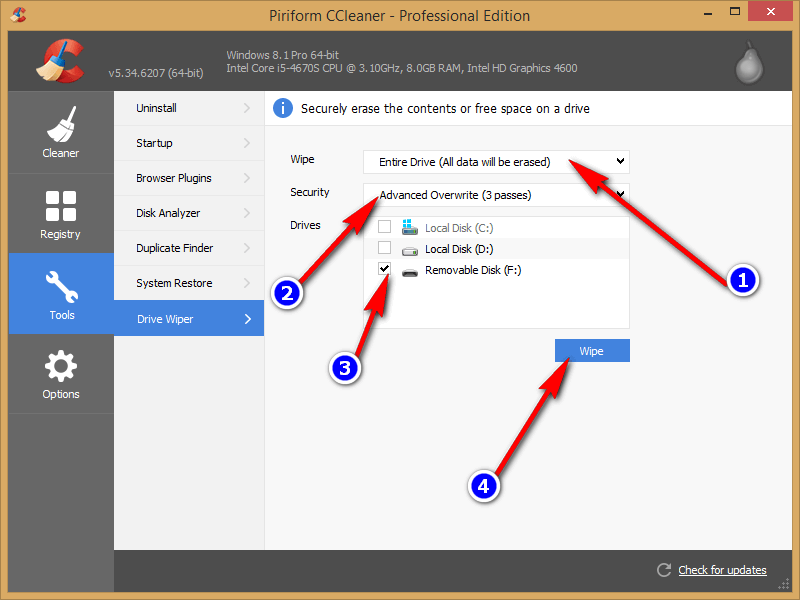Click the Local Disk (D:) label
Image resolution: width=800 pixels, height=600 pixels.
pos(459,249)
